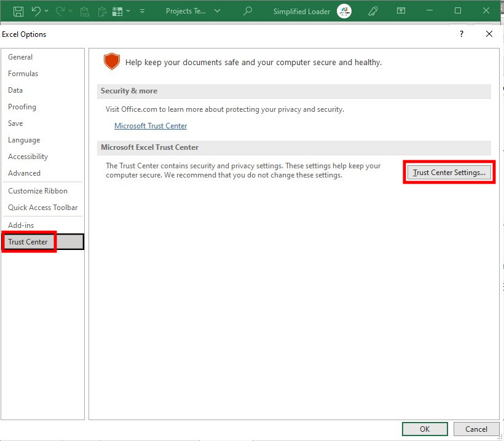Cancel the Excel Options dialog
Screen dimensions: 504x441
coord(476,429)
